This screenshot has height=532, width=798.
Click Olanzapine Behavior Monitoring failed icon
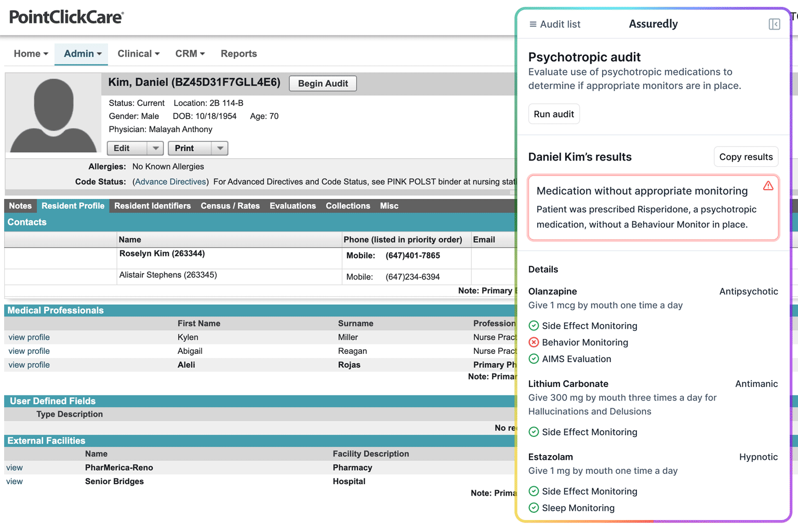pos(534,342)
